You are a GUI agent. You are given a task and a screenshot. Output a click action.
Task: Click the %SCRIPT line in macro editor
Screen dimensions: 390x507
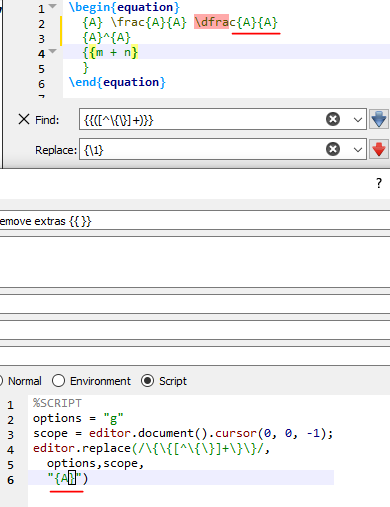(x=57, y=403)
